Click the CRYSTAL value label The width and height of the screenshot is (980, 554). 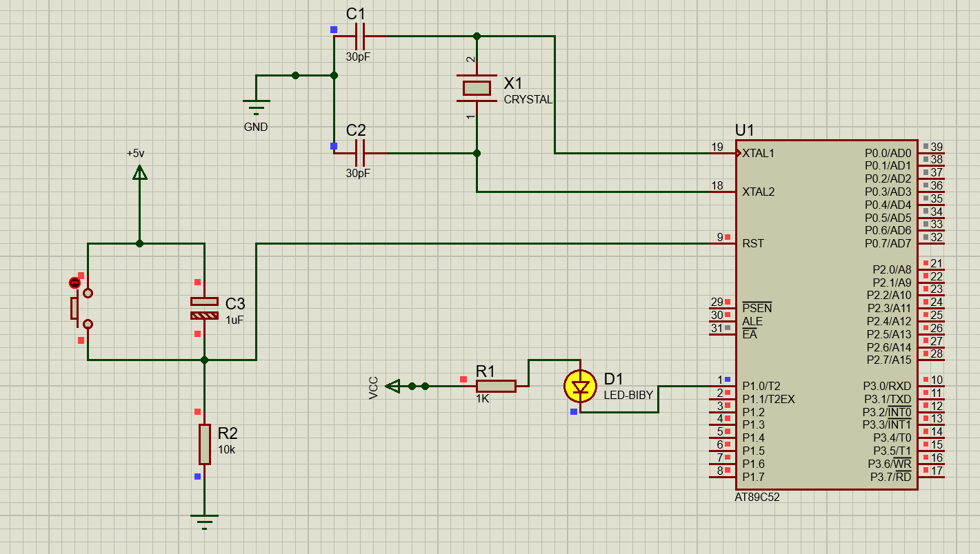(528, 99)
